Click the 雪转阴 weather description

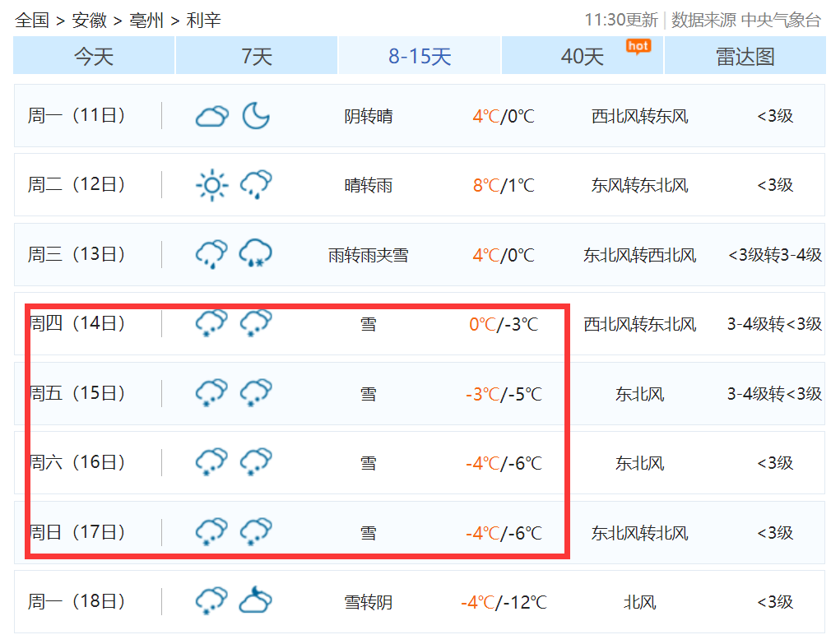(369, 602)
